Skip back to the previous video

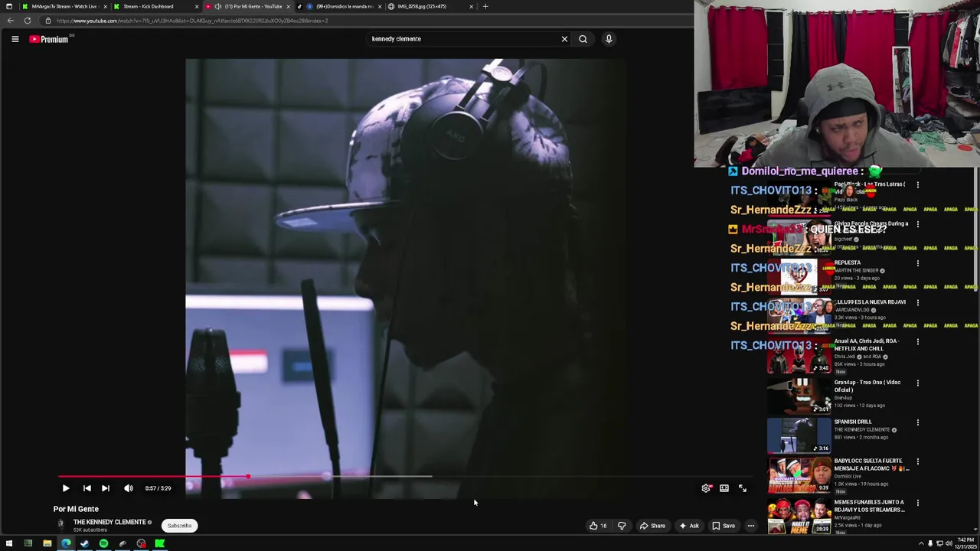tap(87, 488)
